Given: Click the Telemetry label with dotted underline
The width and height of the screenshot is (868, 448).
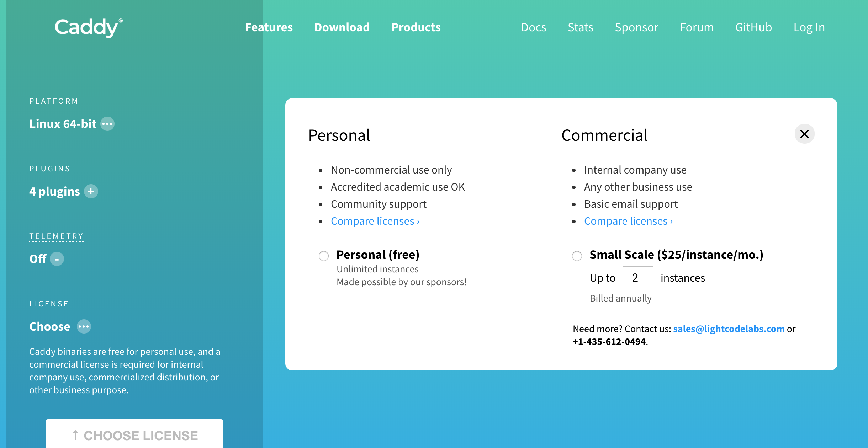Looking at the screenshot, I should point(56,236).
